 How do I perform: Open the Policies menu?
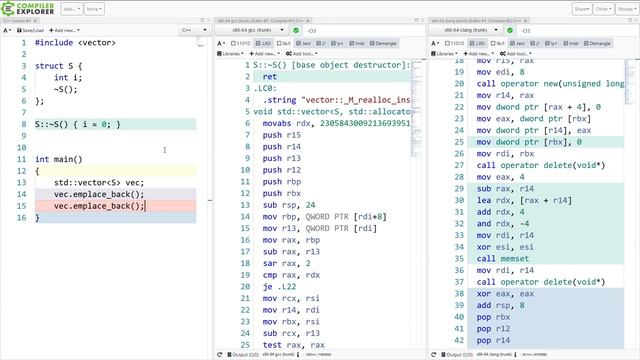point(627,9)
